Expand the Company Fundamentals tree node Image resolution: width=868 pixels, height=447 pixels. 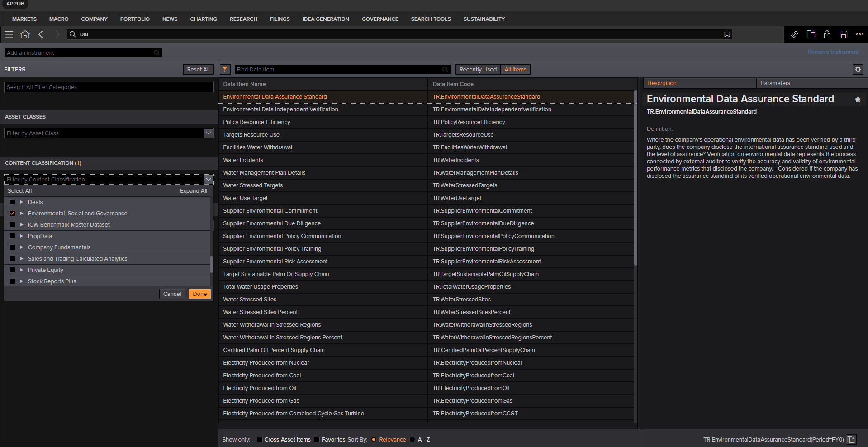pos(21,247)
